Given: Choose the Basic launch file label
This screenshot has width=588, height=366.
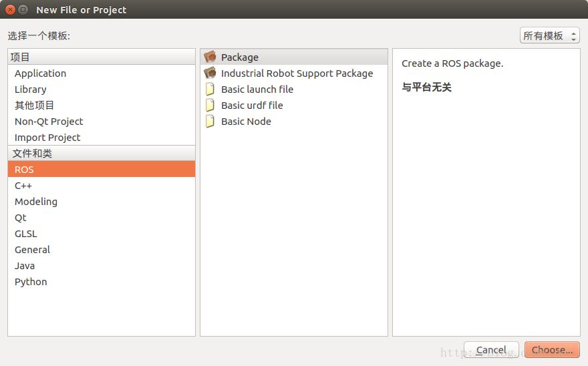Looking at the screenshot, I should tap(257, 89).
